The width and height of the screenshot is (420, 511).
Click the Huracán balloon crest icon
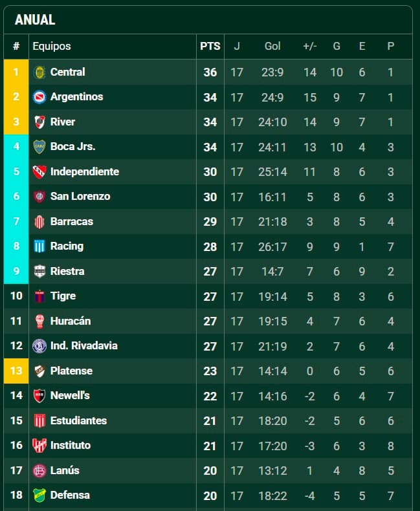39,321
